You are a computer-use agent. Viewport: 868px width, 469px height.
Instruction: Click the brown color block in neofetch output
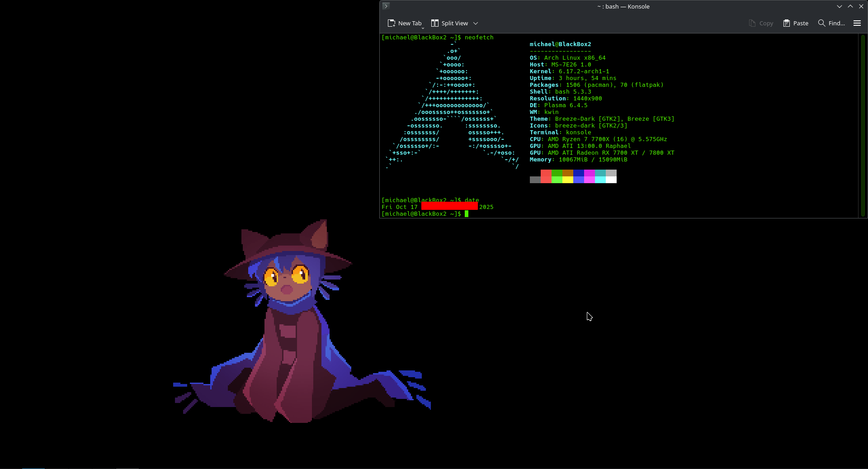point(568,173)
